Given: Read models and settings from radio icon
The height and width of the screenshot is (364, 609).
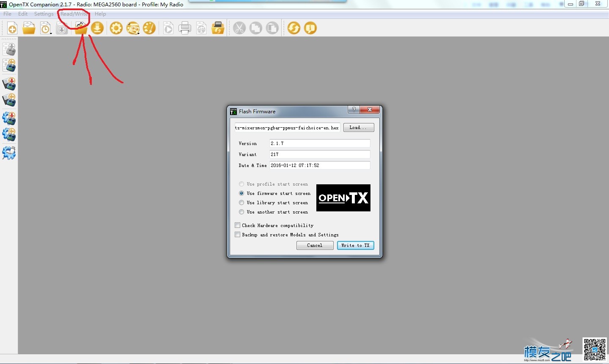Looking at the screenshot, I should pos(9,65).
